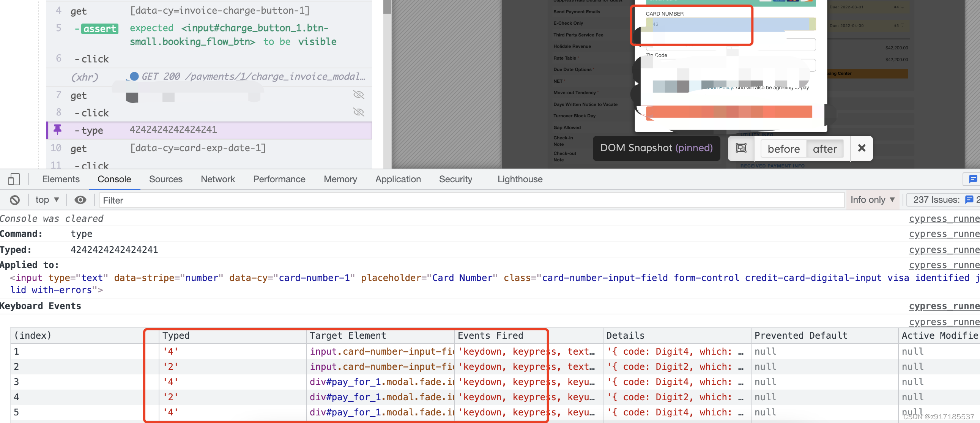Click the first cypress_runner source link
The width and height of the screenshot is (980, 423).
point(944,219)
